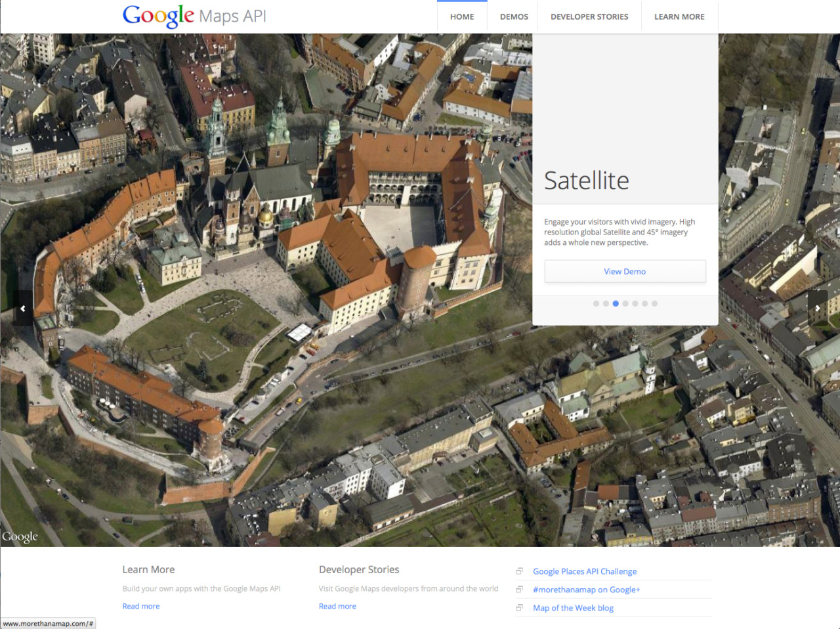Open Map of the Week blog link

[x=573, y=608]
